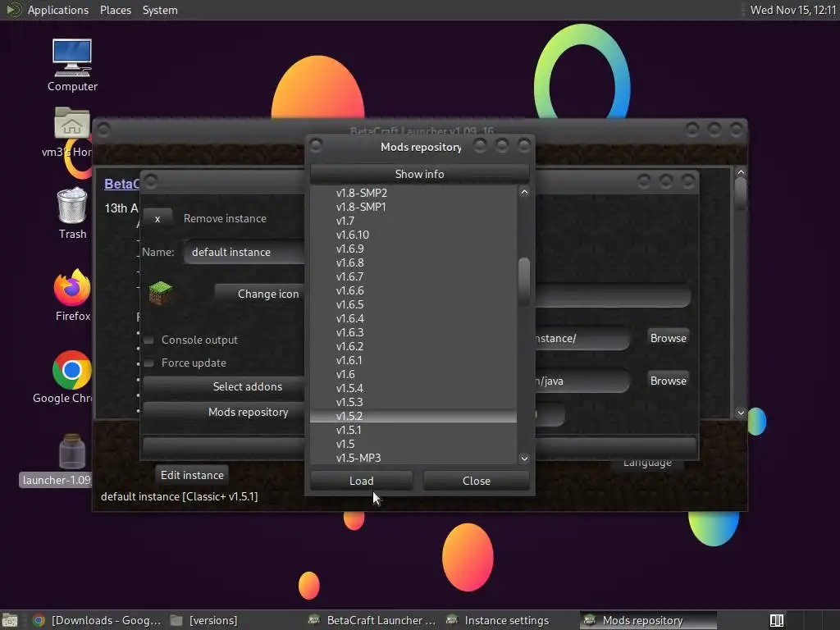Select v1.6.2 in the mod list
Image resolution: width=840 pixels, height=630 pixels.
(x=413, y=346)
